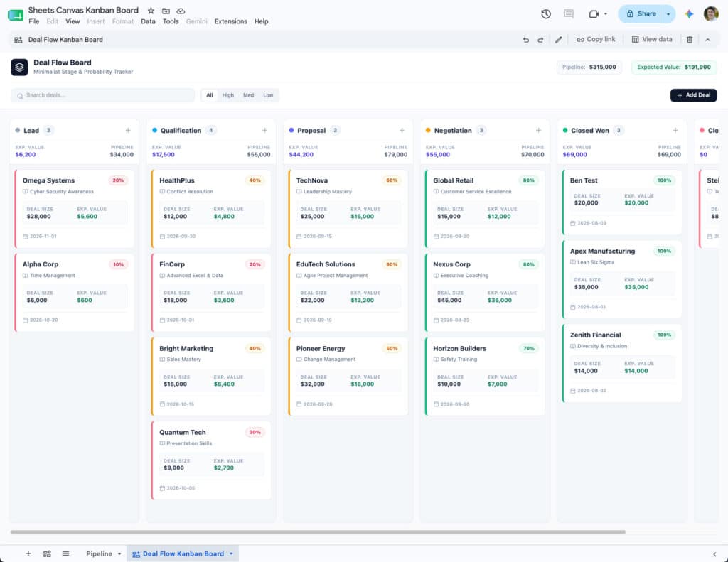The width and height of the screenshot is (728, 562).
Task: Click the FinCorp 20% probability badge
Action: pos(255,264)
